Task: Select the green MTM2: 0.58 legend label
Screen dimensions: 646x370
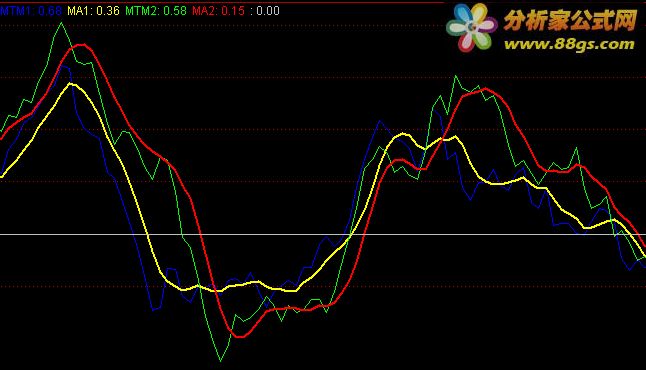Action: pyautogui.click(x=156, y=11)
